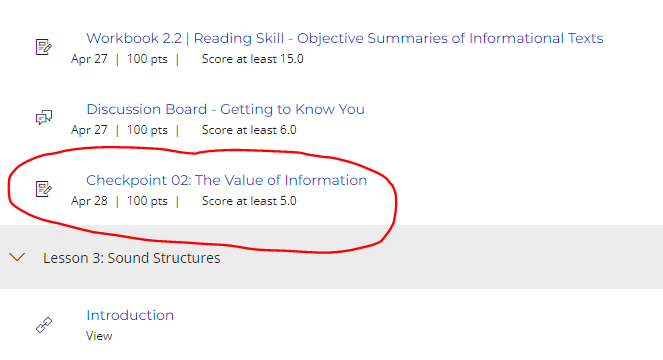Open Checkpoint 02: The Value of Information
The width and height of the screenshot is (663, 360).
coord(227,180)
